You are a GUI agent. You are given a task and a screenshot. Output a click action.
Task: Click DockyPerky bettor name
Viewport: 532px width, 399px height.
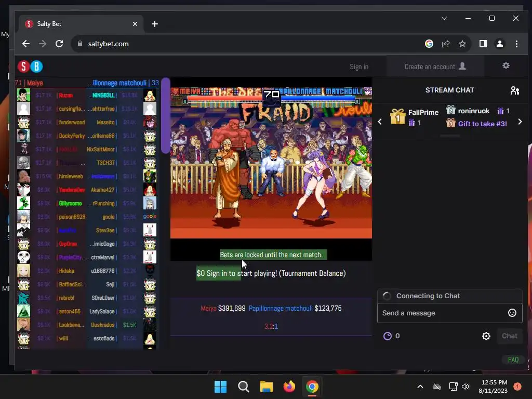tap(72, 136)
